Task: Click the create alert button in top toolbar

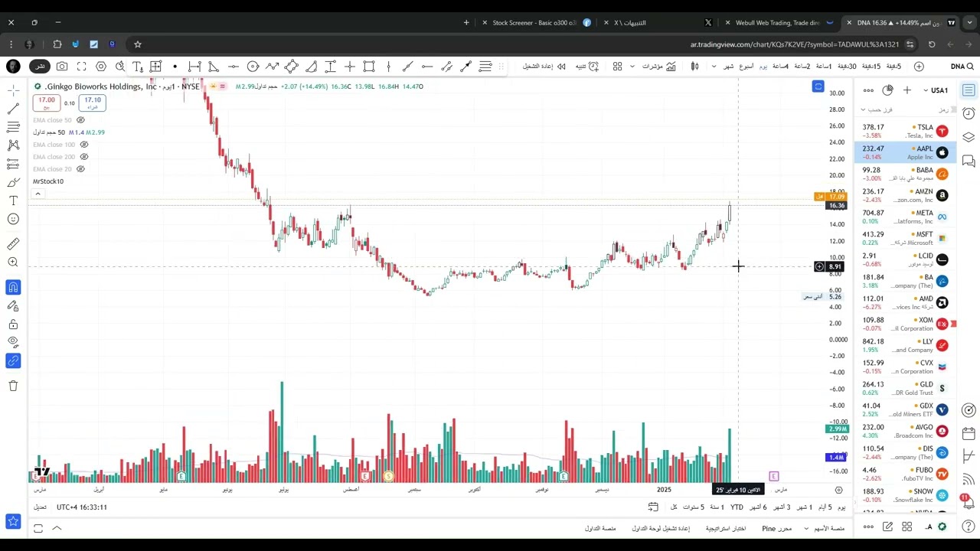Action: [x=587, y=67]
